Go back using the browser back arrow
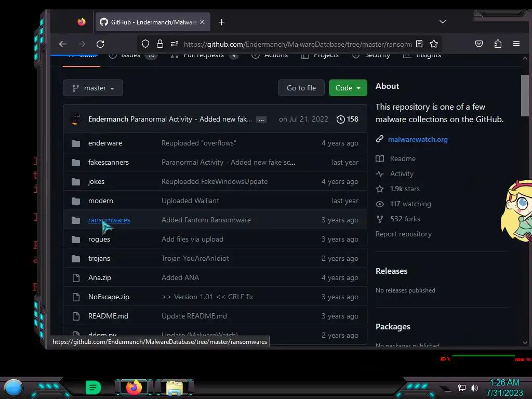This screenshot has height=399, width=532. [63, 44]
